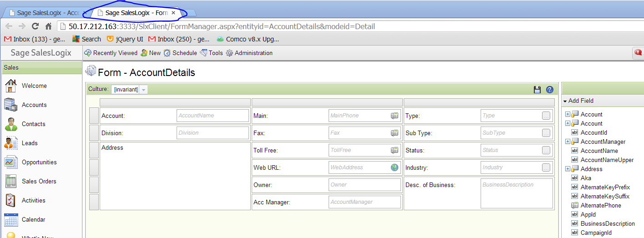The height and width of the screenshot is (238, 644).
Task: Click the Calendar icon in sidebar
Action: click(10, 219)
